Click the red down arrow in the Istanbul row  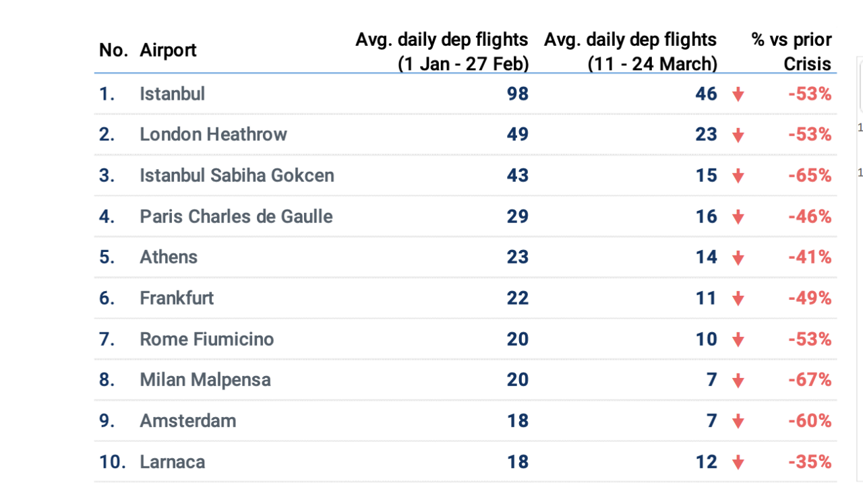click(x=738, y=95)
